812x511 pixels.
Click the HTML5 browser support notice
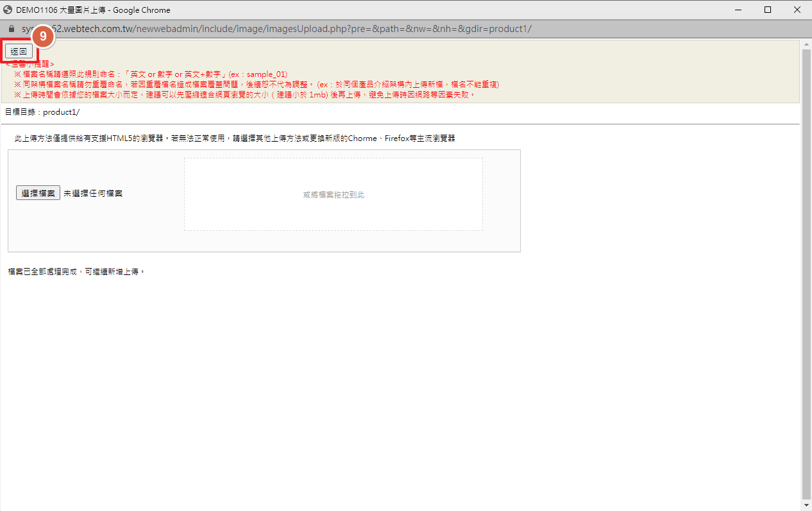[x=235, y=138]
